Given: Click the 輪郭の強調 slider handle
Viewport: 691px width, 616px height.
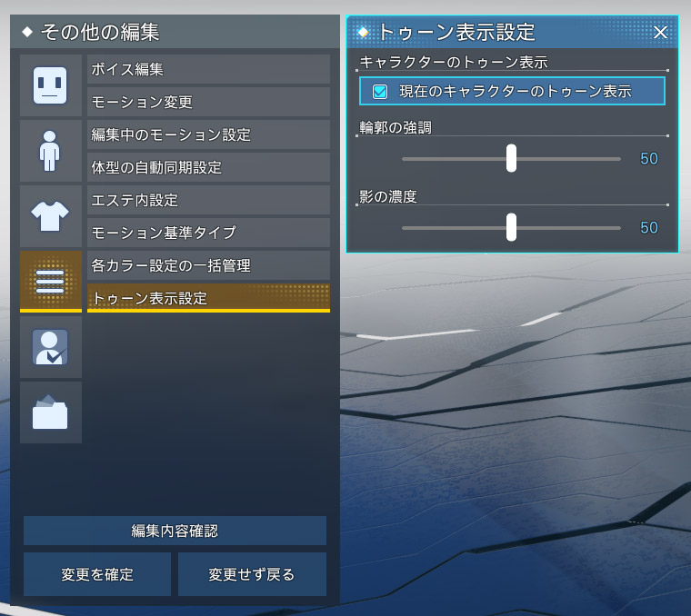Looking at the screenshot, I should [511, 158].
